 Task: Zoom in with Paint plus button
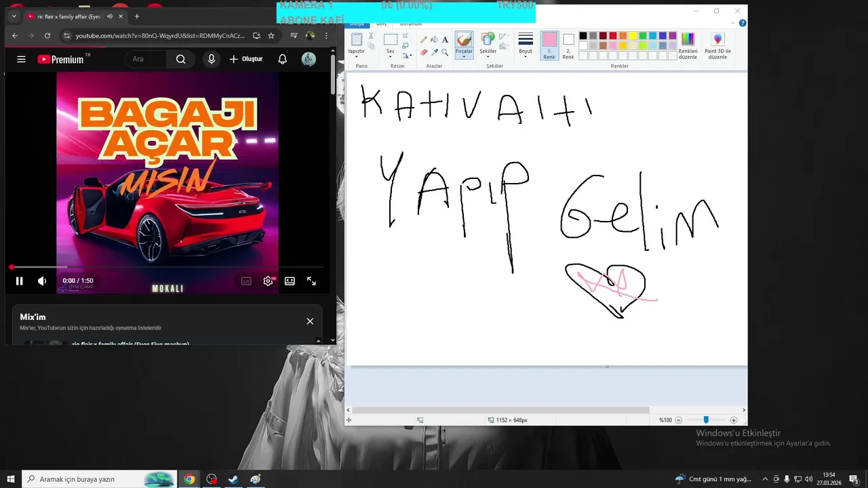tap(734, 420)
